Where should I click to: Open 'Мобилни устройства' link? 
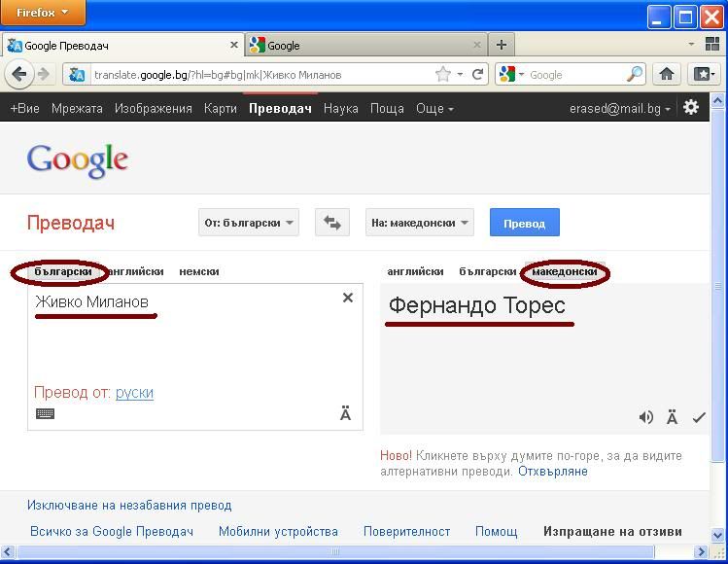tap(278, 531)
